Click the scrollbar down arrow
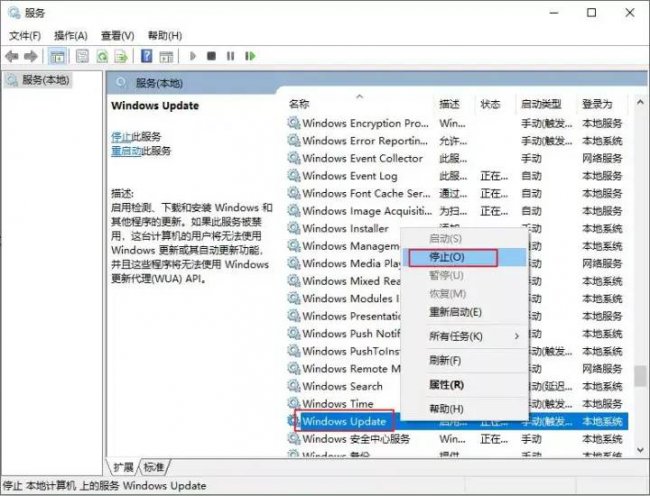This screenshot has width=650, height=496. [640, 450]
